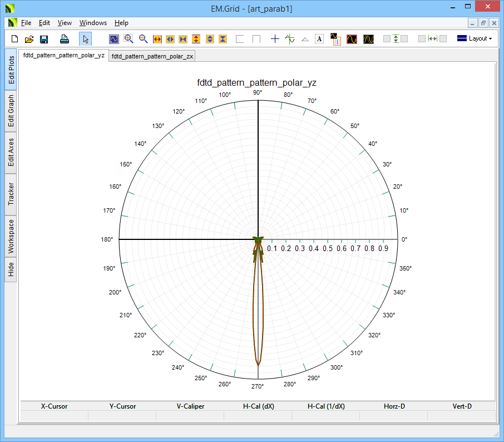Image resolution: width=504 pixels, height=442 pixels.
Task: Save using the floppy disk icon
Action: pos(44,39)
